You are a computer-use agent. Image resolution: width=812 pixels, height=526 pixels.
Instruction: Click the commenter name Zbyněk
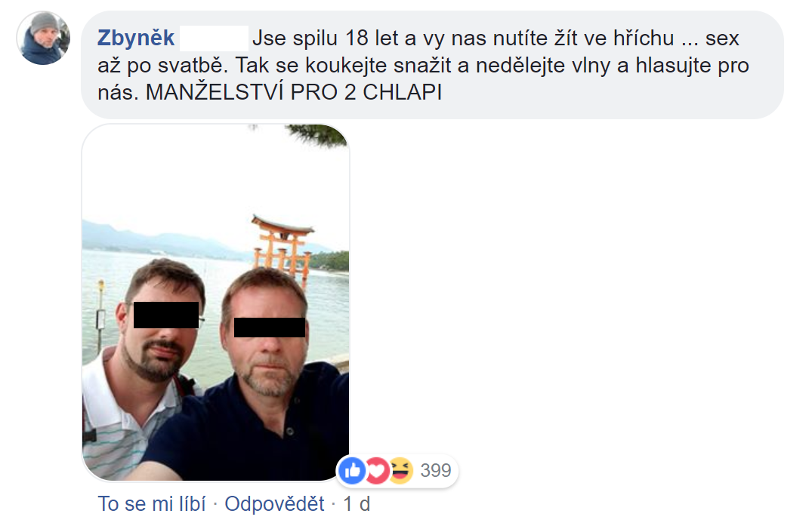(136, 38)
